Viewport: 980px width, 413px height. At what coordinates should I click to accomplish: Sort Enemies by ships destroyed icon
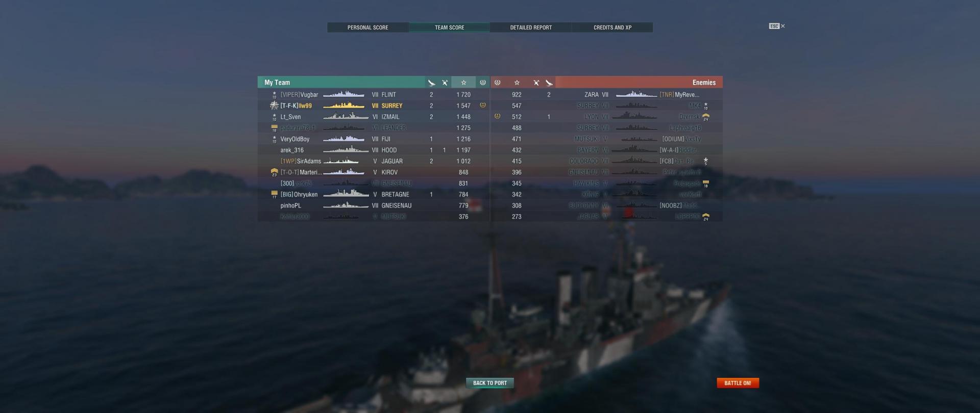[x=549, y=83]
